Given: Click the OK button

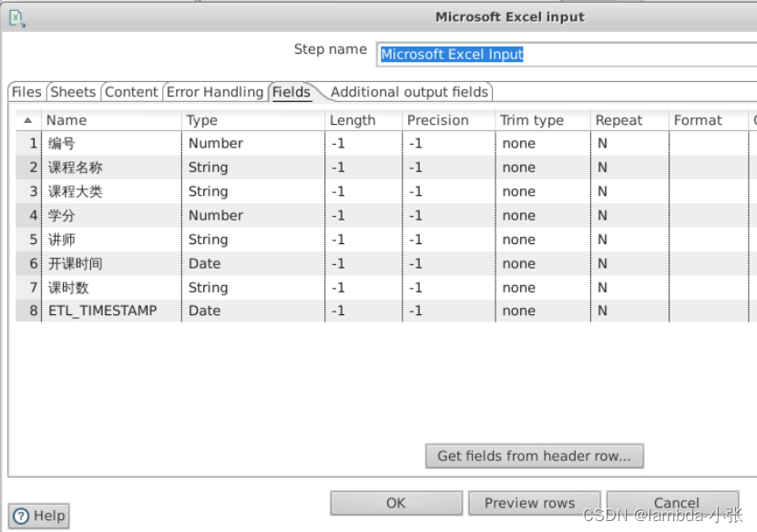Looking at the screenshot, I should pos(396,503).
